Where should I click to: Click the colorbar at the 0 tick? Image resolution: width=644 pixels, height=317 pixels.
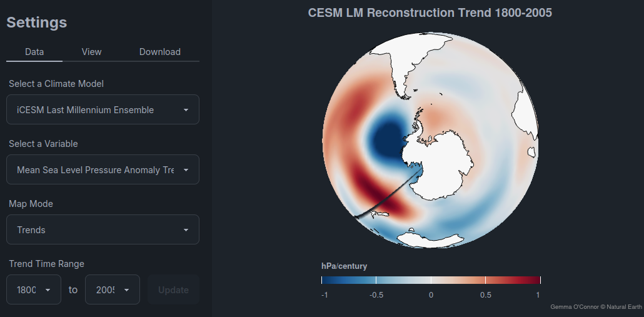coord(431,280)
